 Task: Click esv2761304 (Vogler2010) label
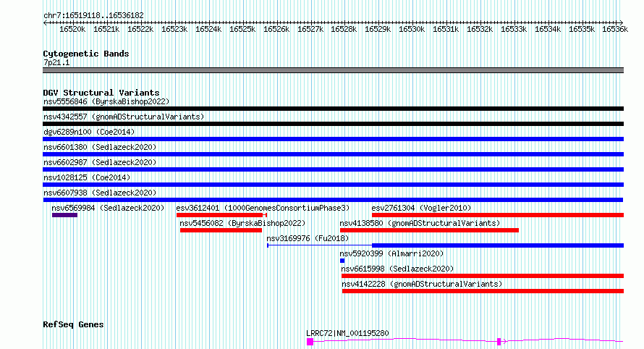[421, 208]
